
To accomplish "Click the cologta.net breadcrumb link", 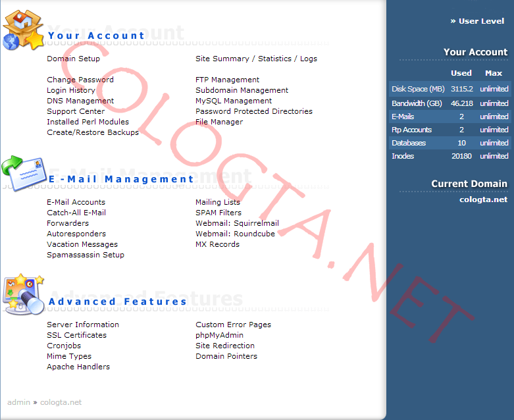I will (61, 402).
